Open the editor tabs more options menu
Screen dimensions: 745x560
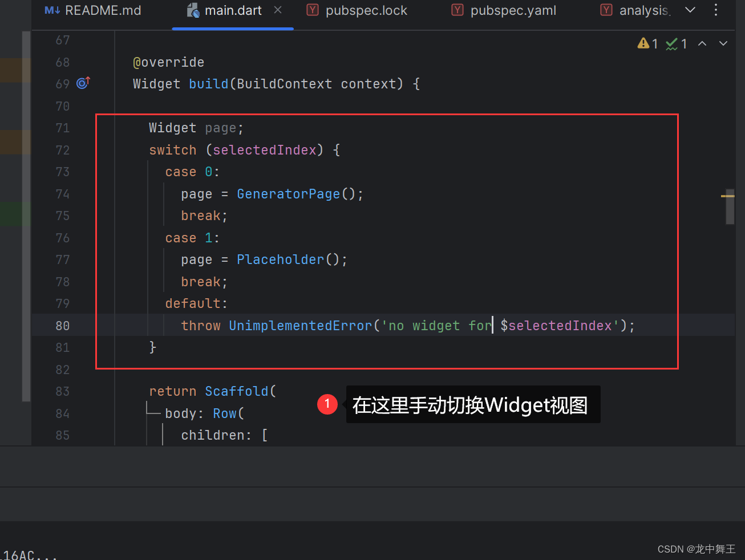pos(716,10)
